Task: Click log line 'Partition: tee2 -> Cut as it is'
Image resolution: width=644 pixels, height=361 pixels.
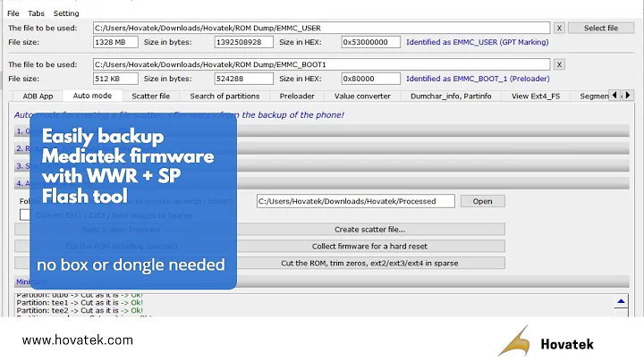Action: (80, 311)
